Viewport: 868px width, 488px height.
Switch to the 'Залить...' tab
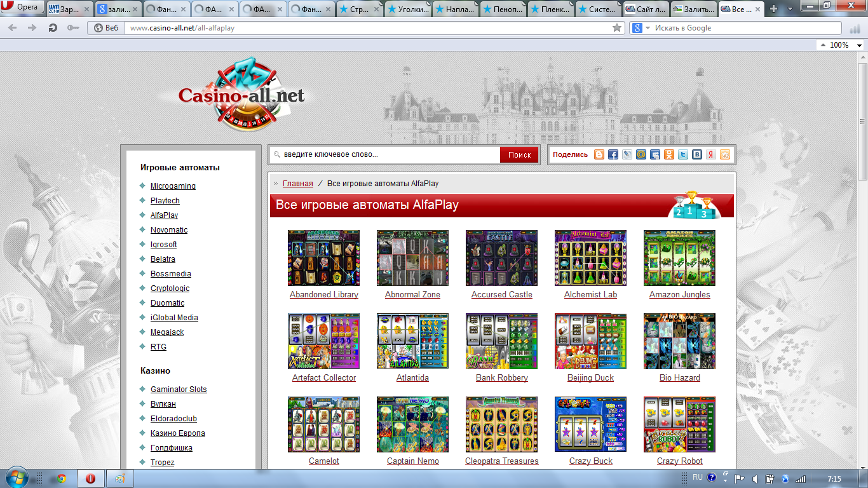coord(693,10)
